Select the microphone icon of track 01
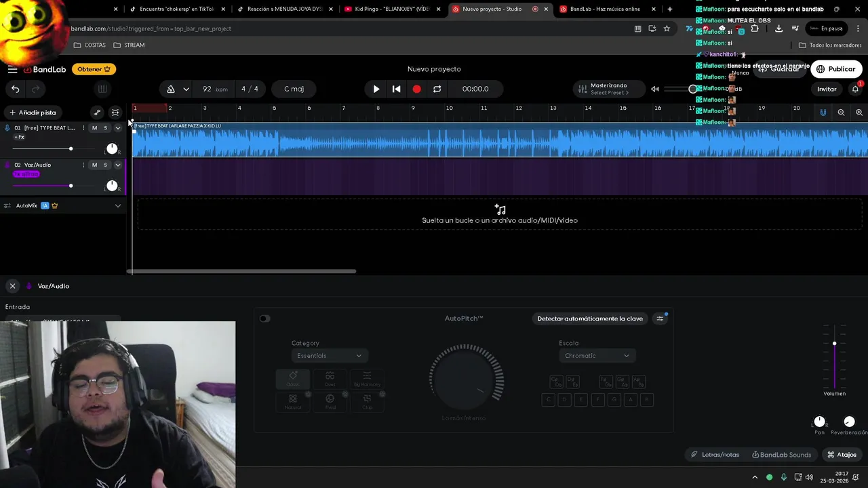 [7, 128]
